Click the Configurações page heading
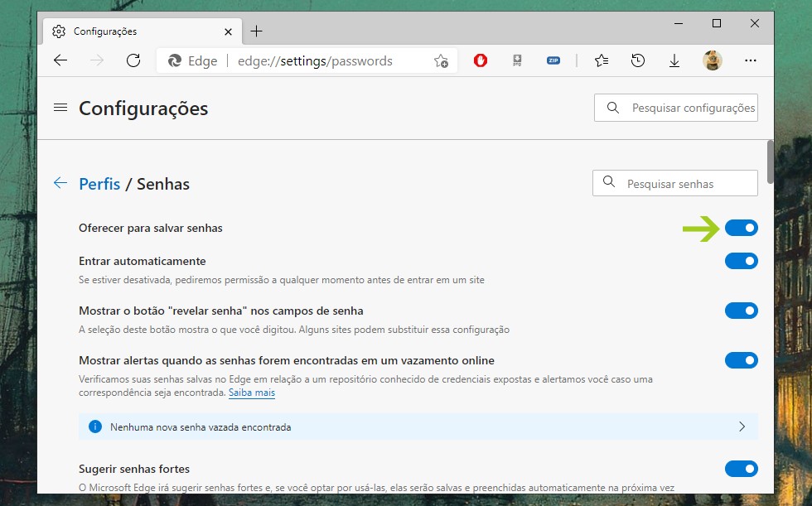Screen dimensions: 812x506 click(x=143, y=108)
